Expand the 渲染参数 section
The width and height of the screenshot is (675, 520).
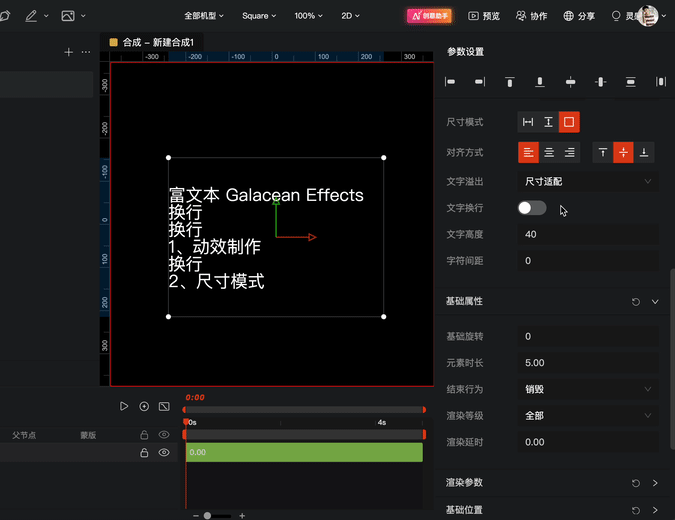point(655,483)
